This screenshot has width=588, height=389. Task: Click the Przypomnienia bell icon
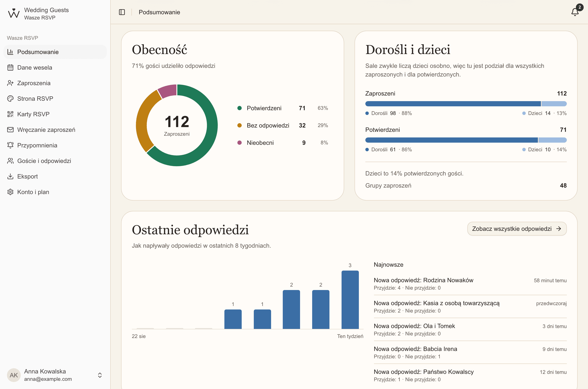[x=10, y=145]
